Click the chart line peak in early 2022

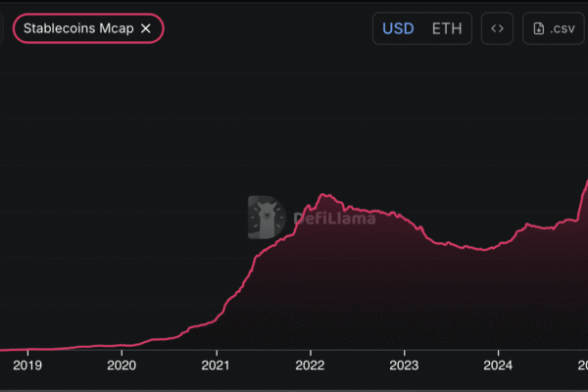pos(326,195)
